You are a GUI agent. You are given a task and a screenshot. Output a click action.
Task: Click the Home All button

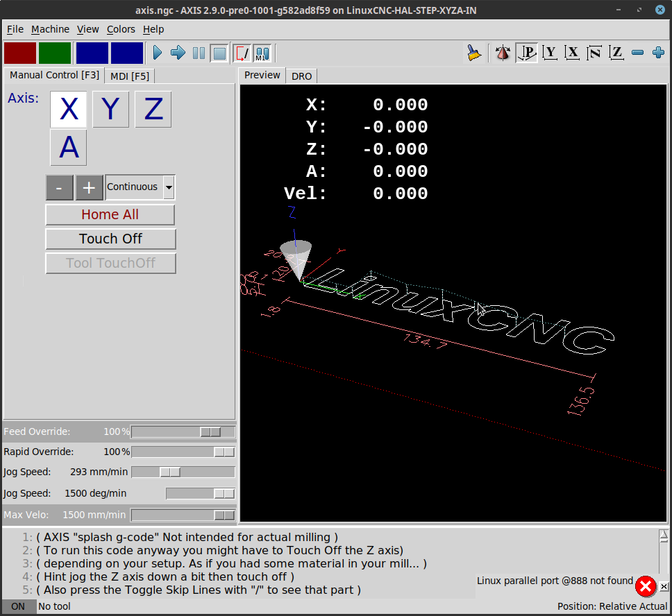point(110,214)
